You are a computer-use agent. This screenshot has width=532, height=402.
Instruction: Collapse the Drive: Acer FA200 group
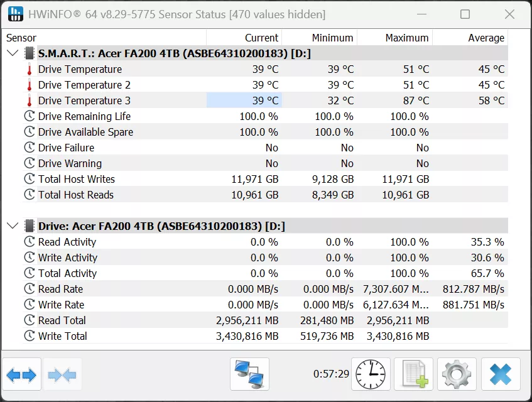click(13, 226)
